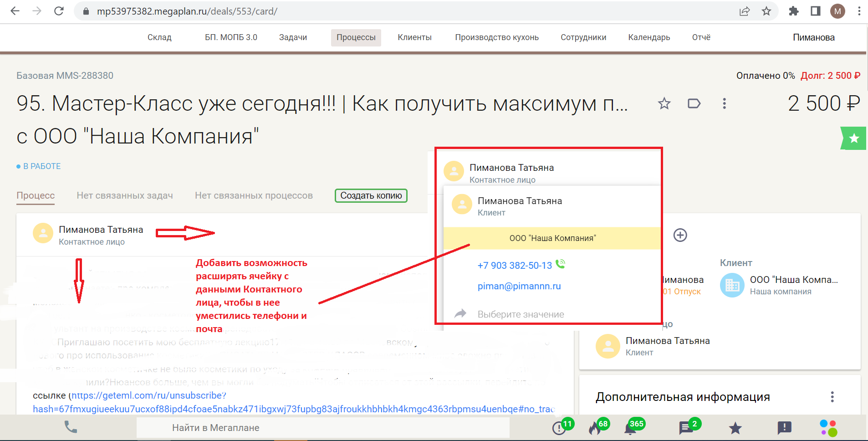
Task: Click the Базовая MMS-288380 label
Action: 65,76
